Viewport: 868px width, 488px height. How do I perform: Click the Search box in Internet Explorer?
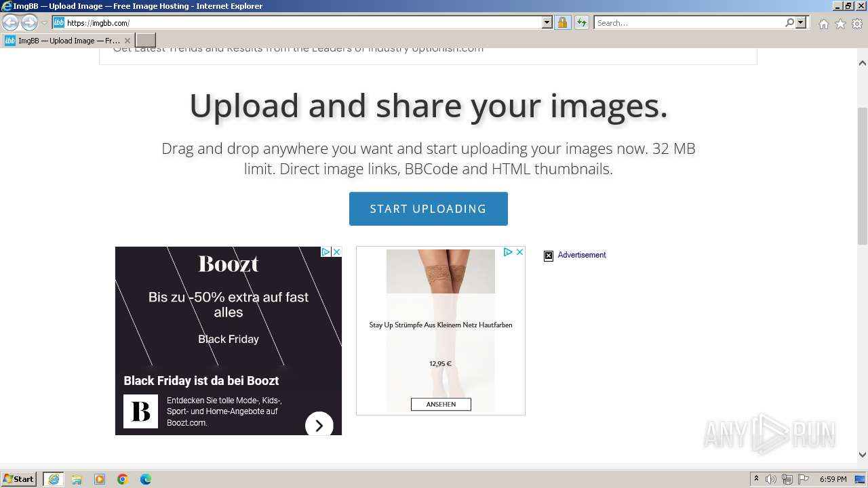(x=689, y=23)
